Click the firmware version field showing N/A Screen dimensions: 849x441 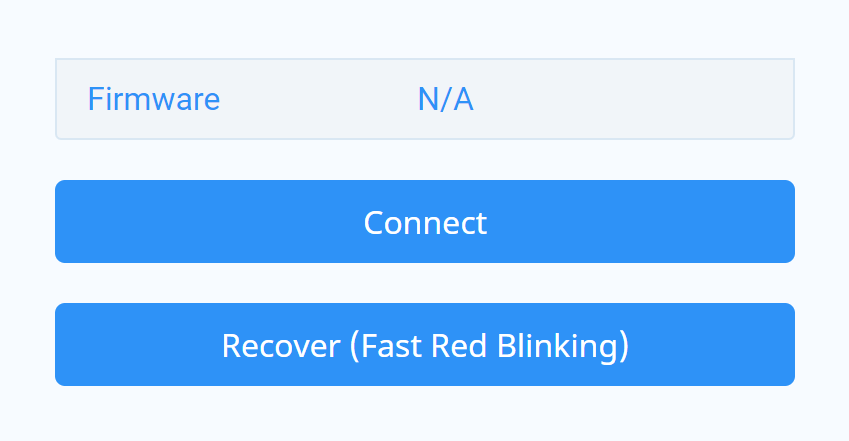pyautogui.click(x=445, y=99)
